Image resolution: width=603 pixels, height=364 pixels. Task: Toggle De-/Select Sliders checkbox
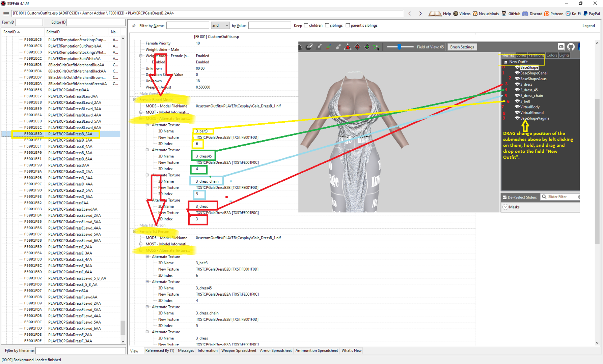point(505,197)
